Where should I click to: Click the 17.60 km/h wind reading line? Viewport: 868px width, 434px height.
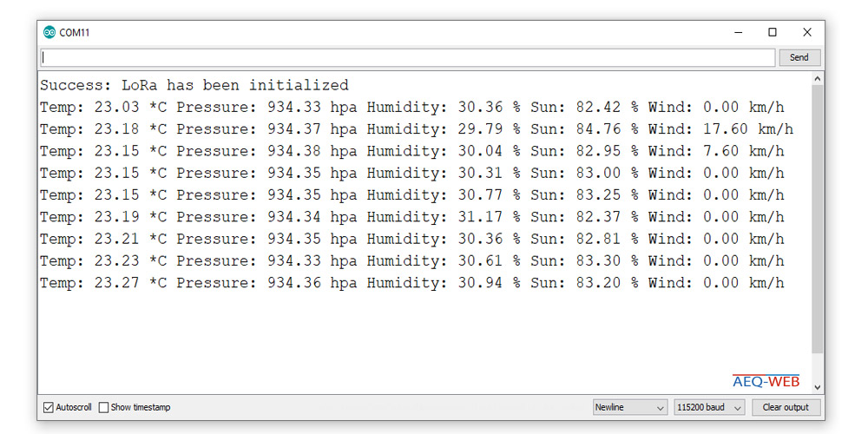coord(417,129)
